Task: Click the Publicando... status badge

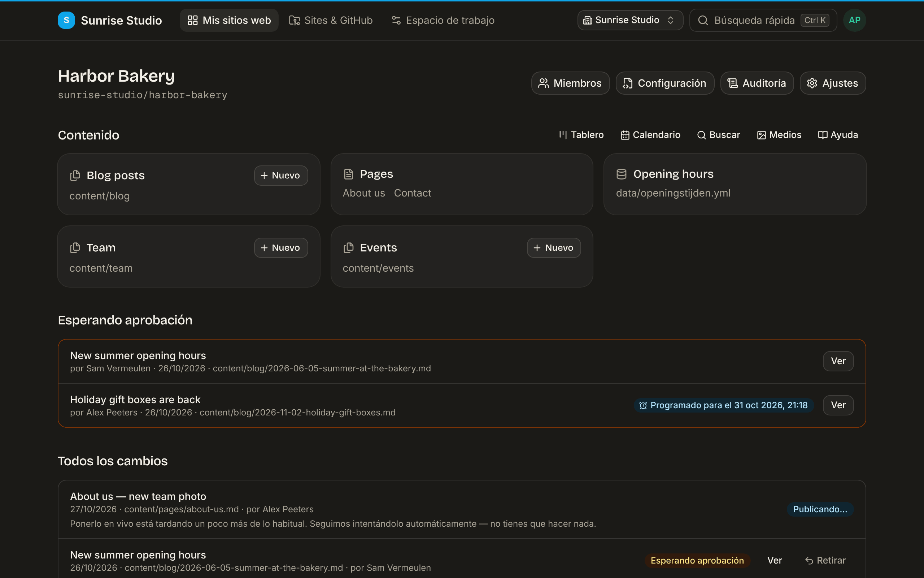Action: pyautogui.click(x=820, y=509)
